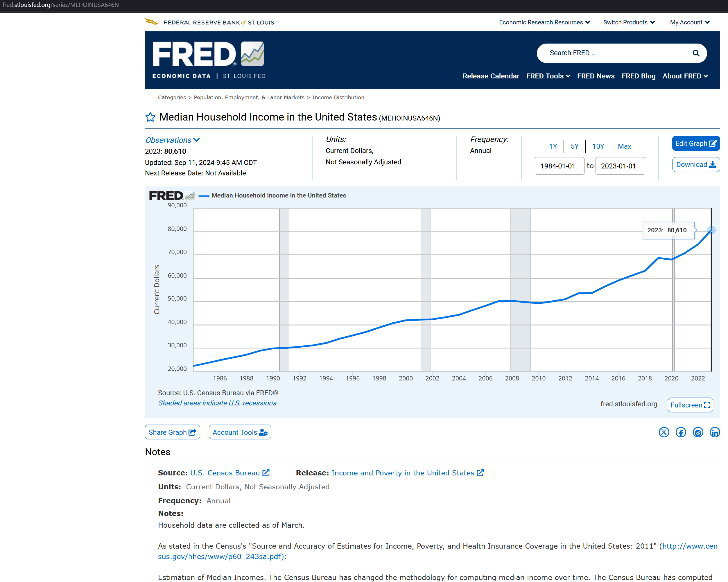
Task: Expand FRED Tools menu
Action: click(x=548, y=76)
